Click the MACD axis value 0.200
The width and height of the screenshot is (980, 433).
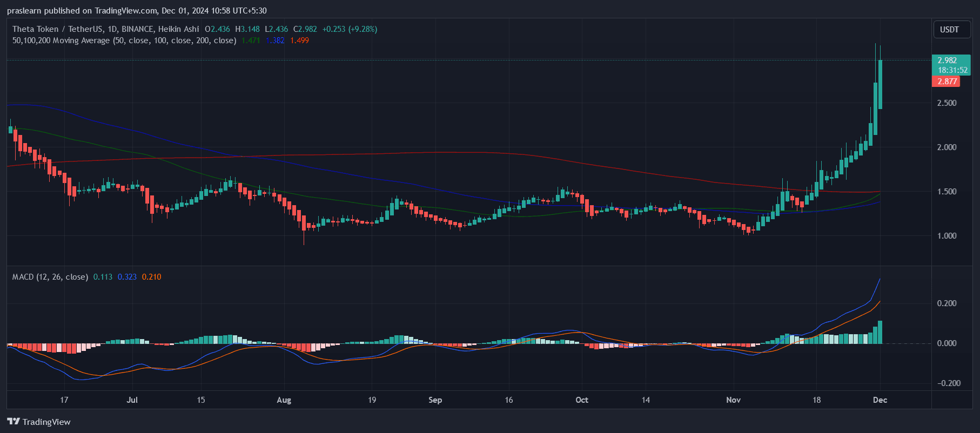tap(947, 303)
